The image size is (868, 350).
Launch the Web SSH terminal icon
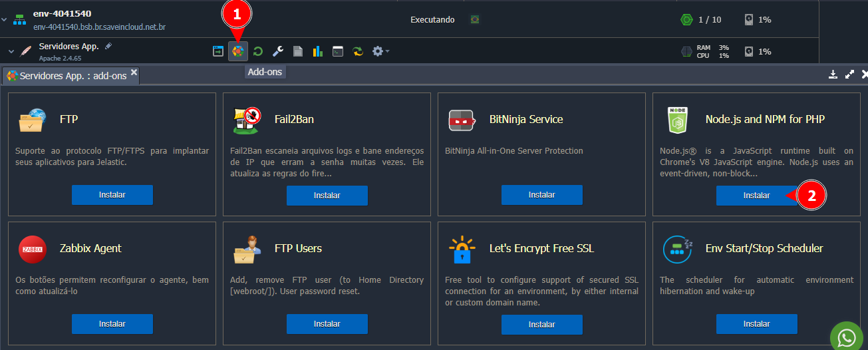tap(338, 51)
